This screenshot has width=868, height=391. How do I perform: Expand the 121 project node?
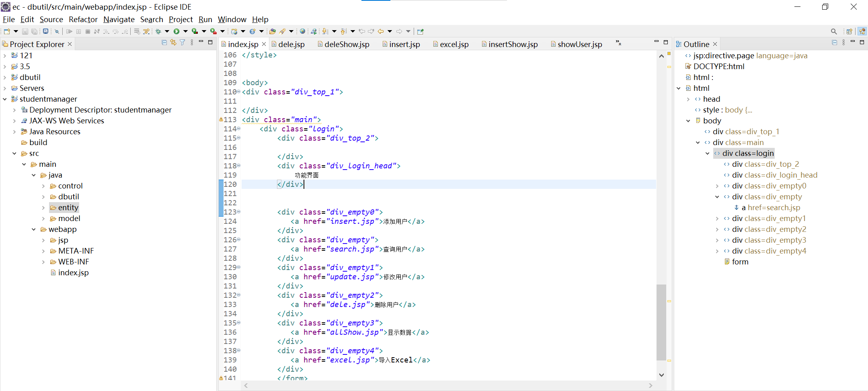(x=5, y=55)
